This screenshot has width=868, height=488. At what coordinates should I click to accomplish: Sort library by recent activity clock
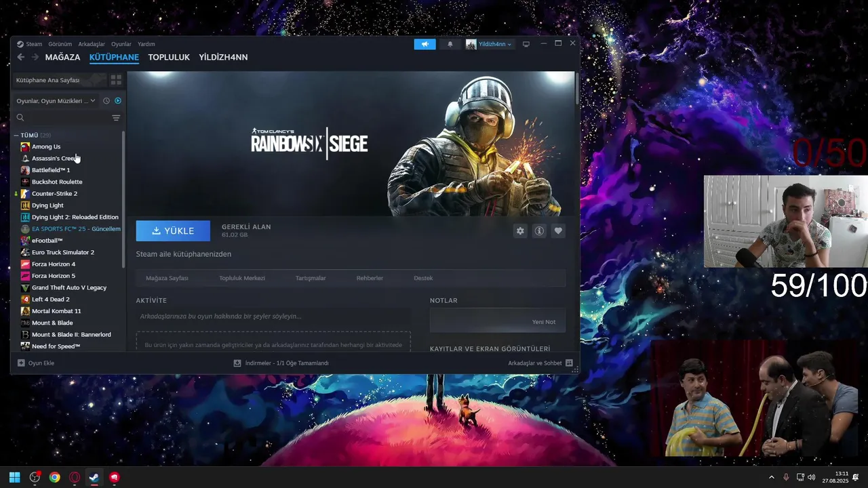(106, 101)
